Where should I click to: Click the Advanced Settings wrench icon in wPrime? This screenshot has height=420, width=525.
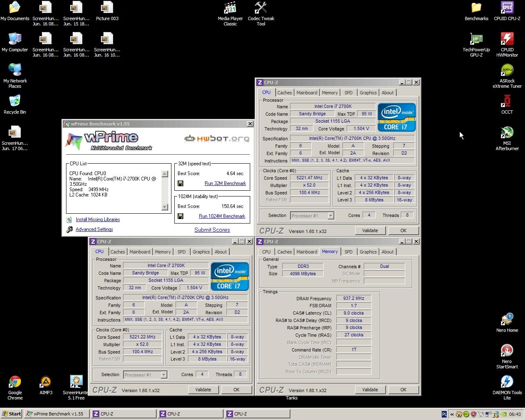(69, 230)
